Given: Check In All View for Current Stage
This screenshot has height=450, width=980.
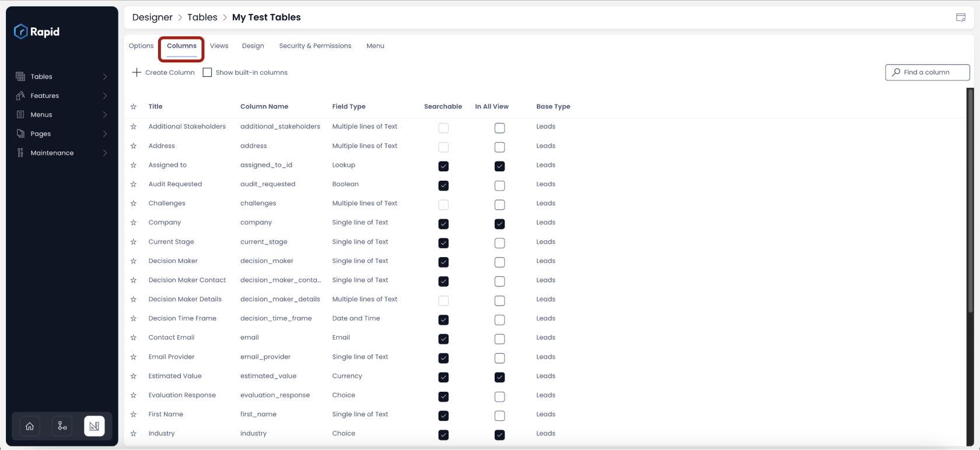Looking at the screenshot, I should 499,243.
